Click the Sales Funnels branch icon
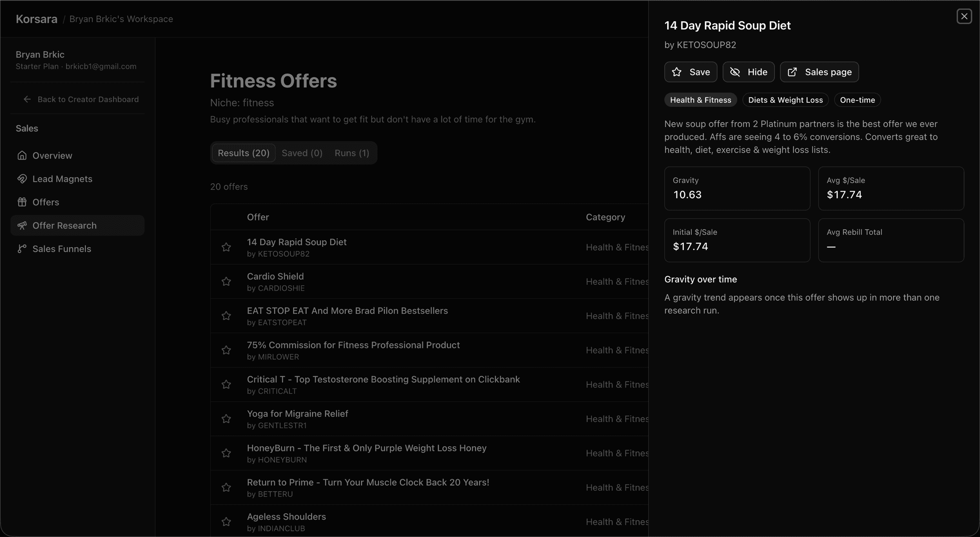Screen dimensions: 980x537 22,249
